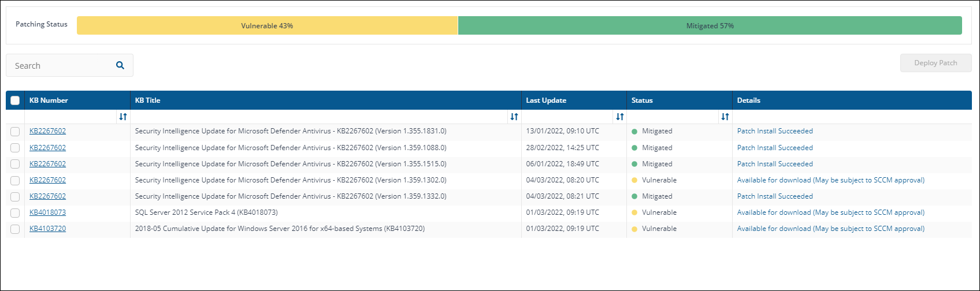Click the Vulnerable 43% bar segment
The image size is (980, 291).
tap(267, 25)
